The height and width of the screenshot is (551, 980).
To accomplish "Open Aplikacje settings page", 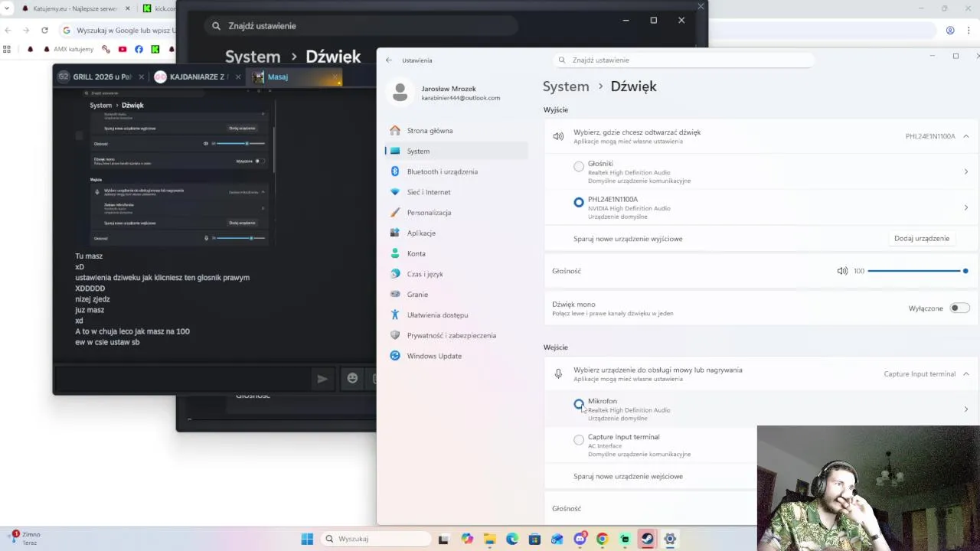I will point(457,233).
